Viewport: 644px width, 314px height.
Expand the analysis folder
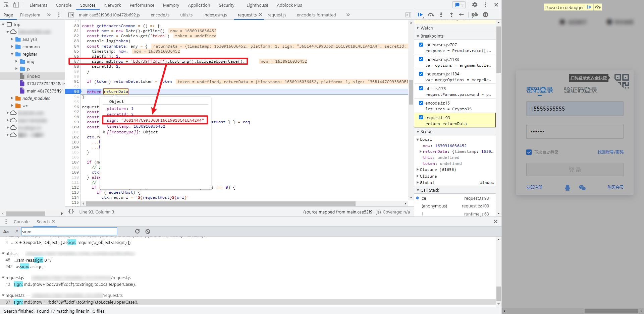pos(12,39)
